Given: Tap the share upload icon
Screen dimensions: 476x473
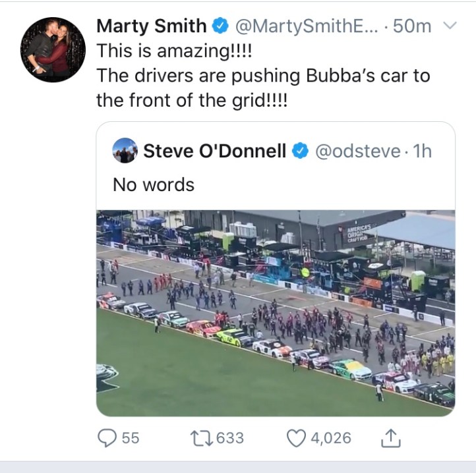Looking at the screenshot, I should [x=391, y=437].
